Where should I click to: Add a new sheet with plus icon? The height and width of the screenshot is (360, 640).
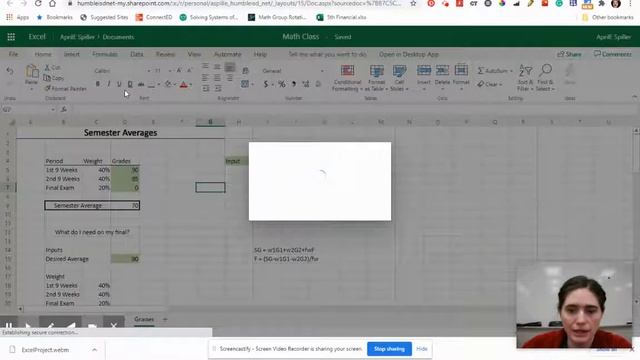point(165,319)
